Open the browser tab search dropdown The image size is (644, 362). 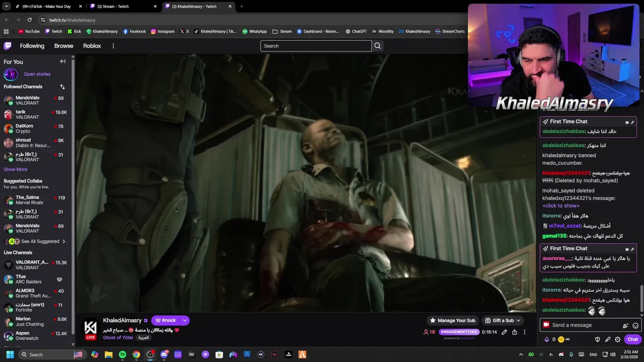tap(6, 7)
